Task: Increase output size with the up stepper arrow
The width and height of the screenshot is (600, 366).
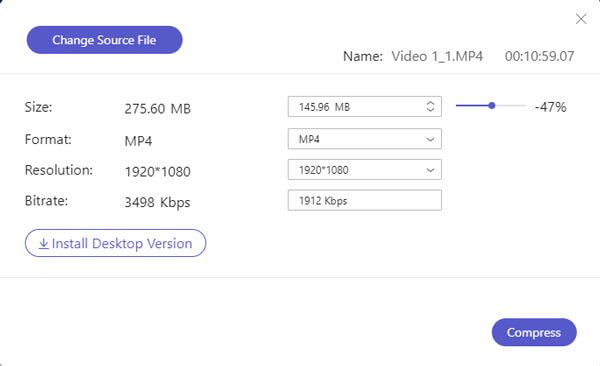Action: tap(430, 103)
